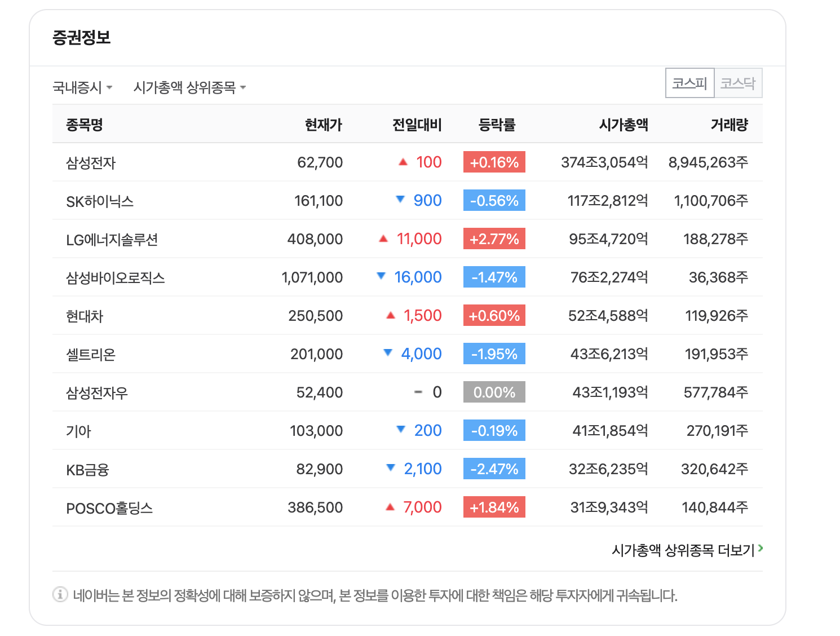Click the 등락률 column header

(497, 125)
